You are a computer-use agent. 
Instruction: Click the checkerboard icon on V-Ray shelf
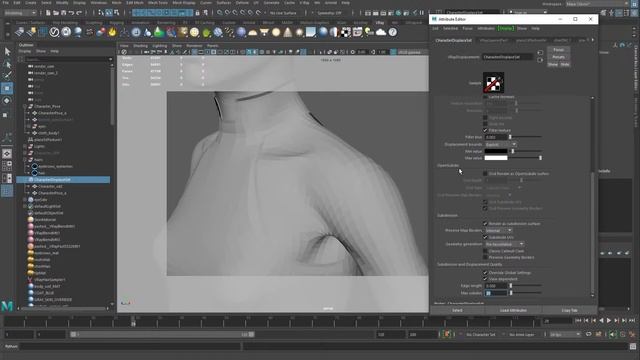coord(346,32)
